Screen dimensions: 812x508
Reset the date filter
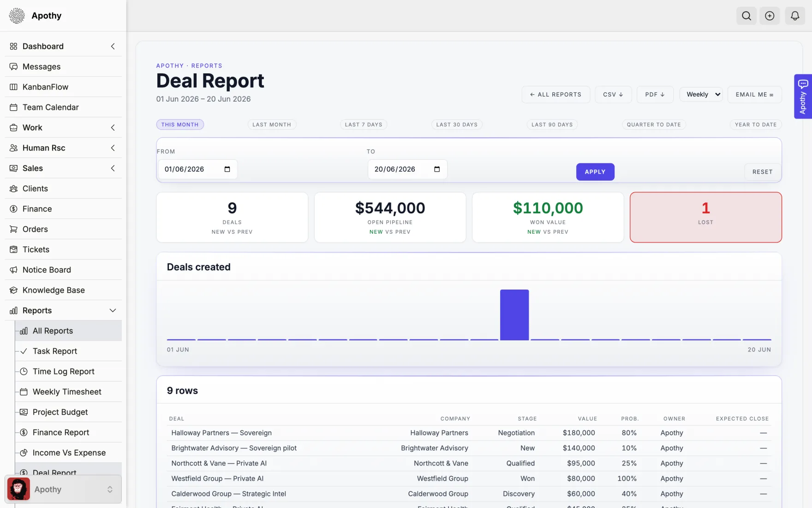[x=763, y=172]
